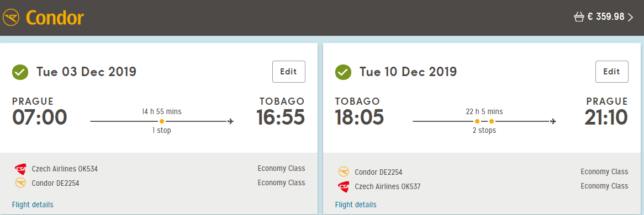Image resolution: width=644 pixels, height=215 pixels.
Task: Edit the Tue 03 Dec 2019 flight
Action: [x=289, y=72]
